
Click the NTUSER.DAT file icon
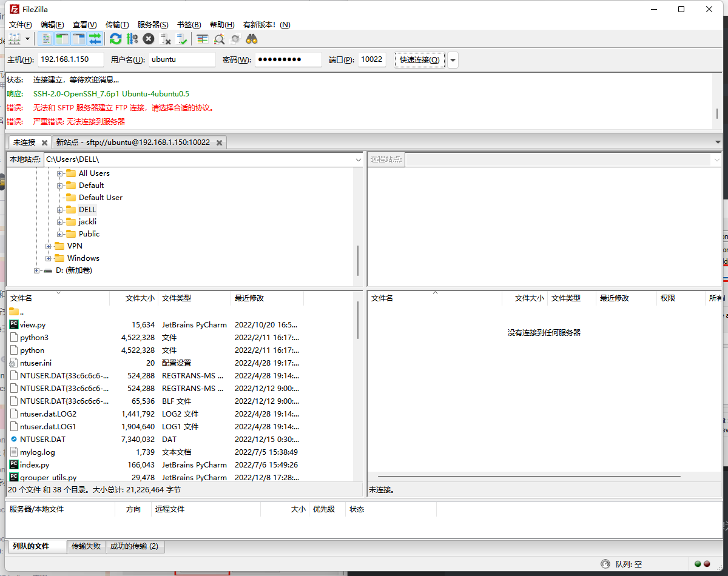click(x=14, y=439)
